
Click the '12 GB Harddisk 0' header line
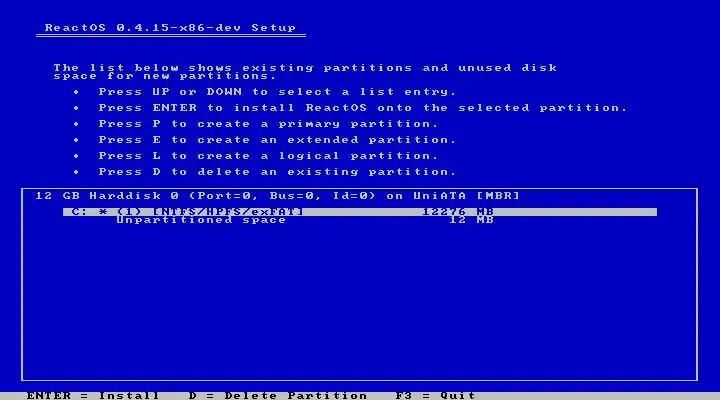click(277, 196)
